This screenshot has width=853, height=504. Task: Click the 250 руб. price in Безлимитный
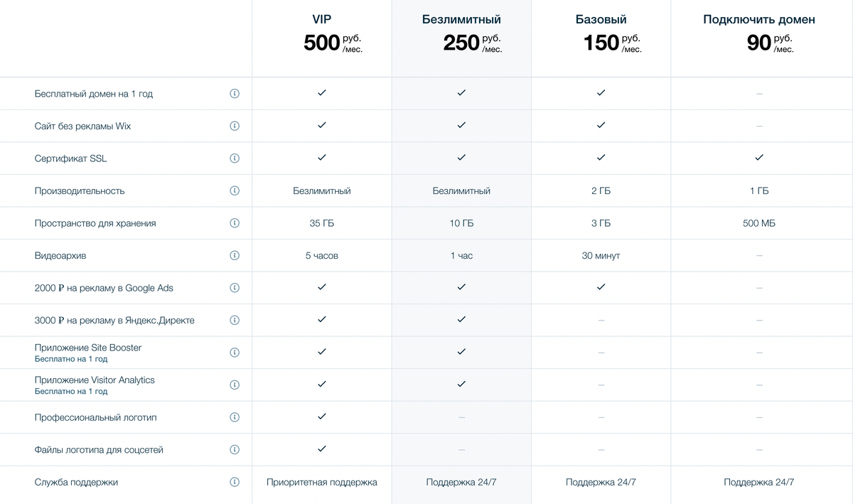(x=473, y=43)
